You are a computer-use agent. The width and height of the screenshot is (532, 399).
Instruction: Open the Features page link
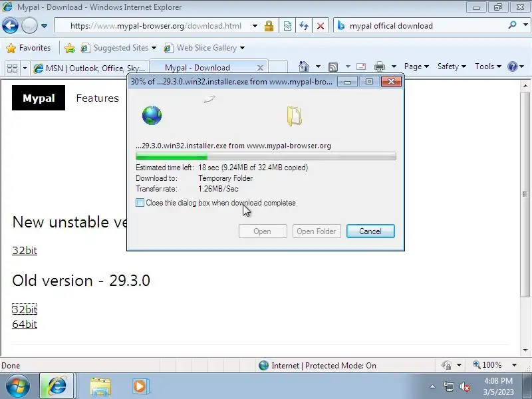coord(97,98)
